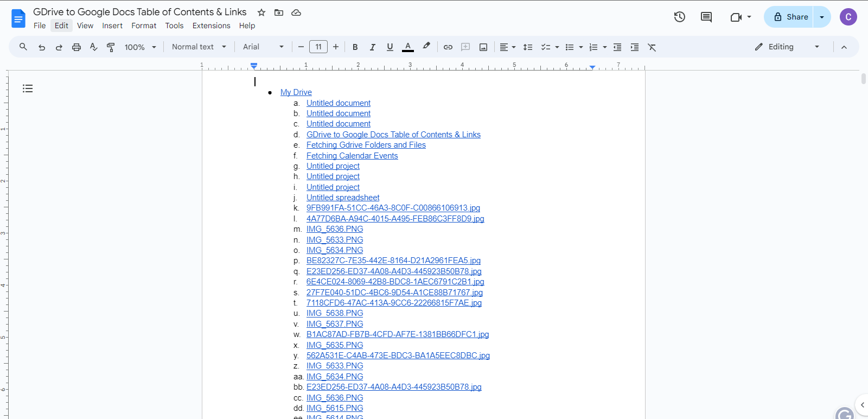
Task: Click the document title text
Action: coord(140,12)
